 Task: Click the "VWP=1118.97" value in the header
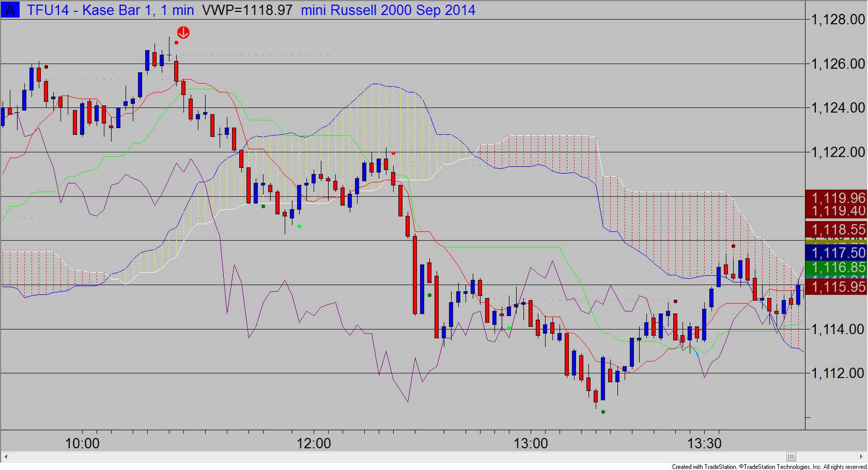click(247, 10)
